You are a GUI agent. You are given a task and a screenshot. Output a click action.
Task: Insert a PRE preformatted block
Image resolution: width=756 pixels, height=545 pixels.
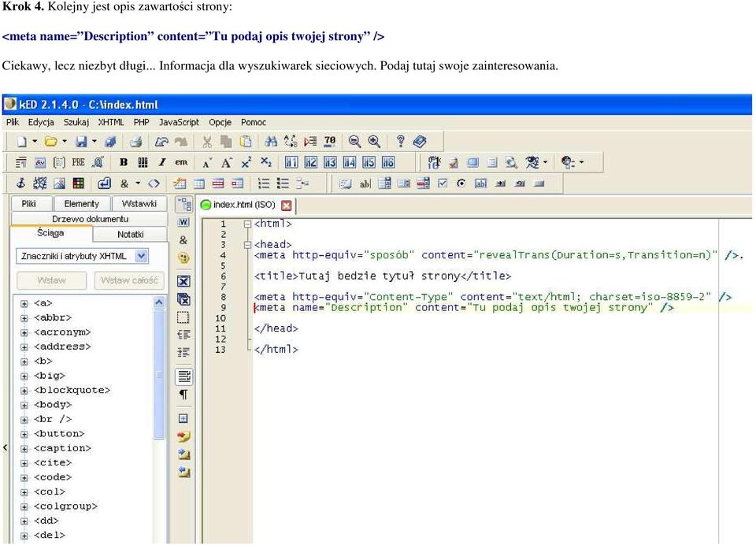[78, 162]
